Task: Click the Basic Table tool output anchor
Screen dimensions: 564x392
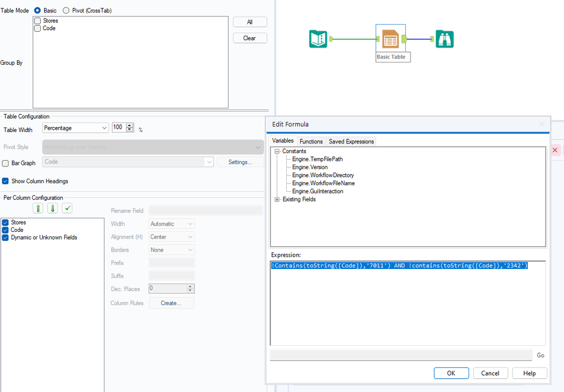Action: click(x=404, y=39)
